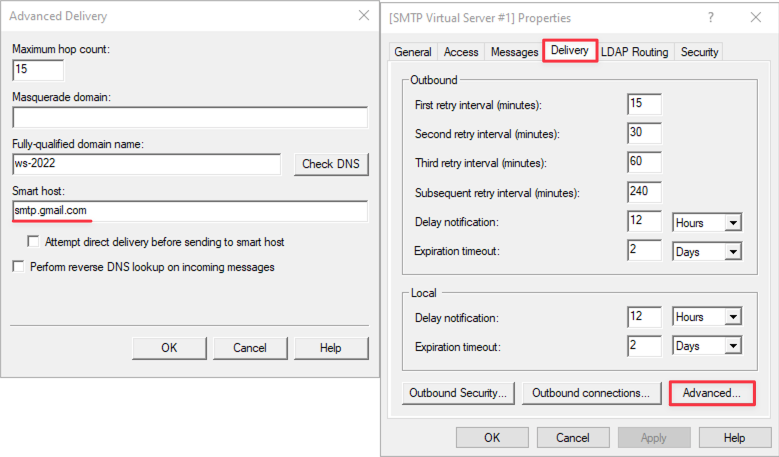Switch to the General tab
This screenshot has height=457, width=779.
pos(413,52)
